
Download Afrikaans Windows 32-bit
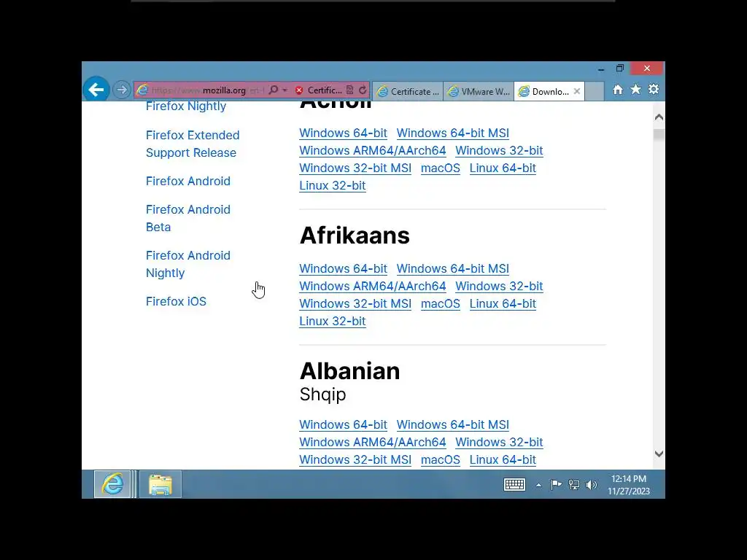point(499,286)
